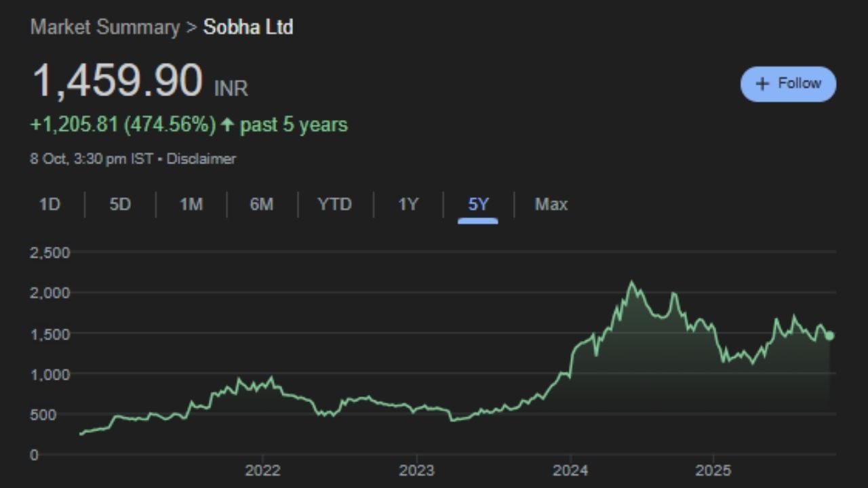View the 1Y price chart
This screenshot has width=868, height=488.
point(408,204)
